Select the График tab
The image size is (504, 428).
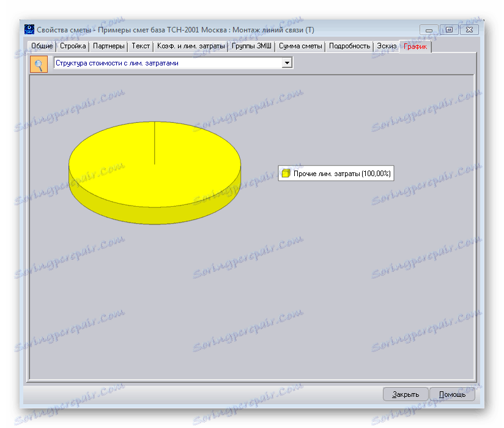point(415,46)
